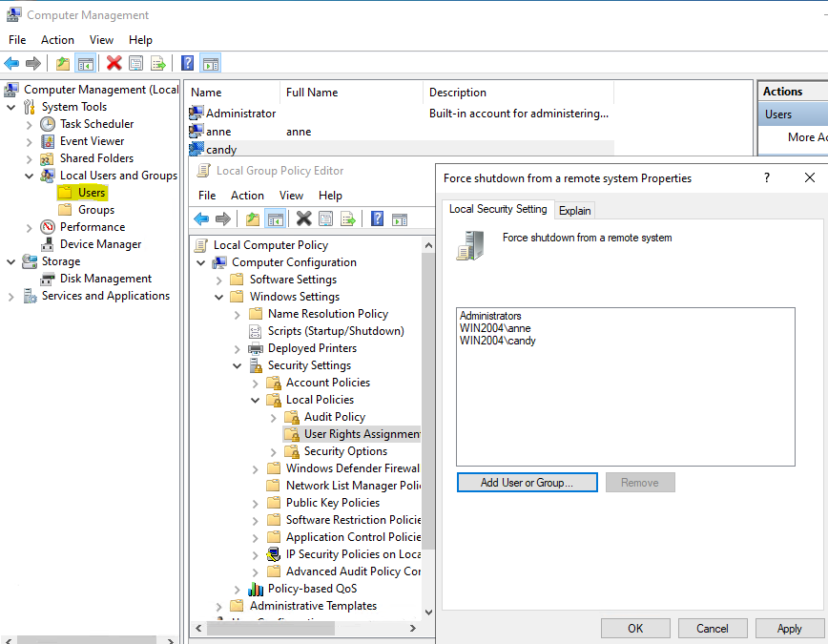Open the Properties icon in Computer Management toolbar
Viewport: 828px width, 644px height.
[135, 63]
